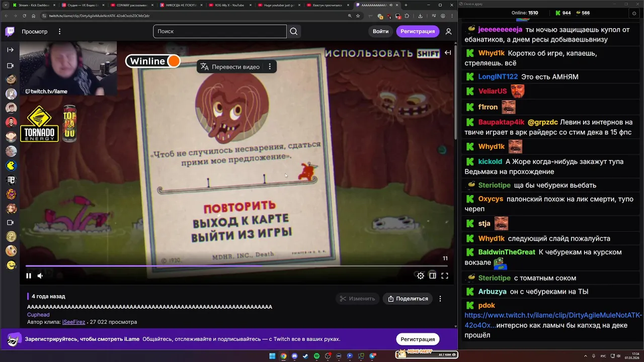Click the Изменить edit button
The height and width of the screenshot is (362, 644).
[357, 299]
